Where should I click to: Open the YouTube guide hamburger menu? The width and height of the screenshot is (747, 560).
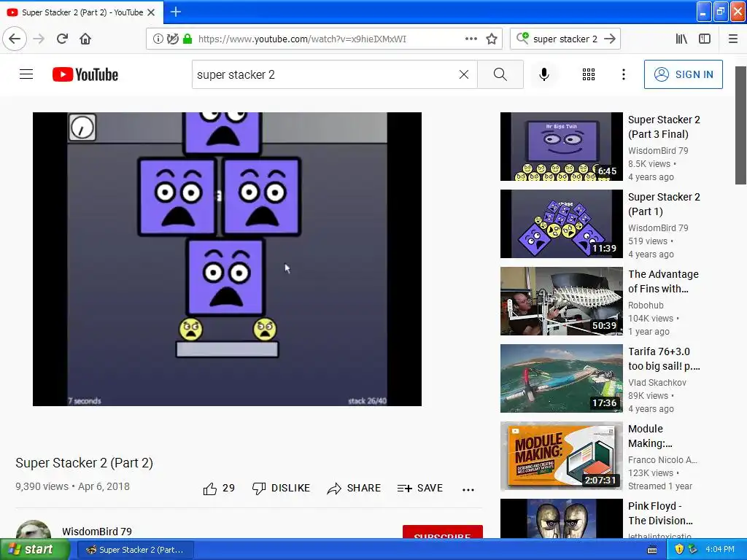coord(26,74)
